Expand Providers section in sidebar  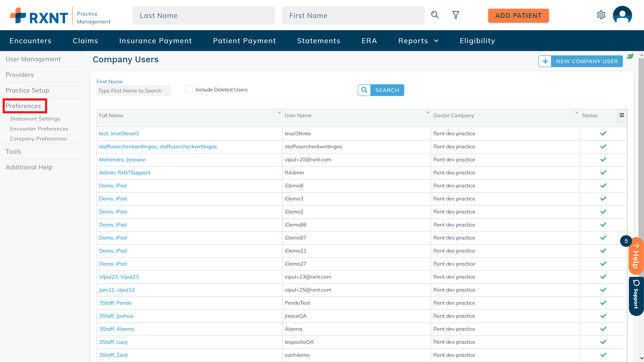[x=20, y=74]
